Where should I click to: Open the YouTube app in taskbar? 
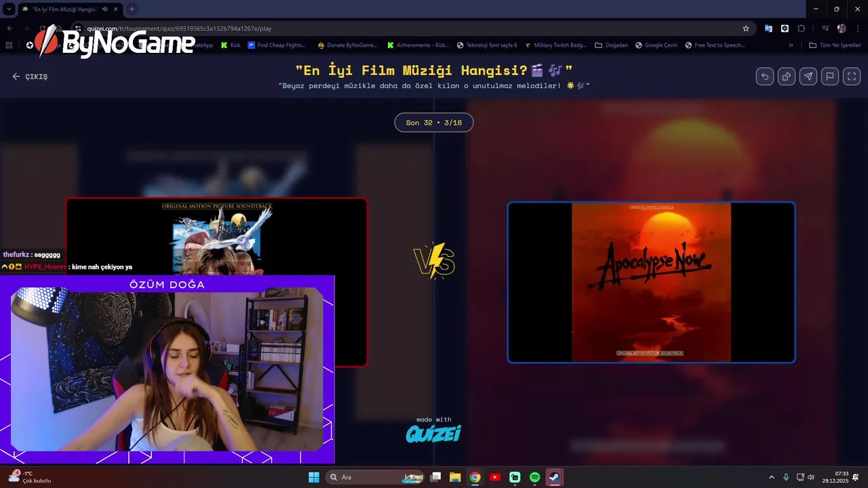[x=495, y=477]
